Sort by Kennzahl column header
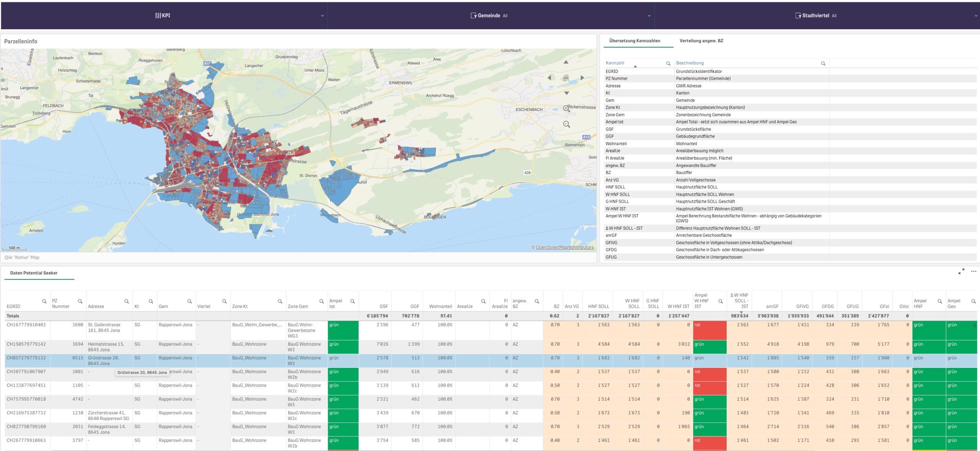 click(615, 63)
